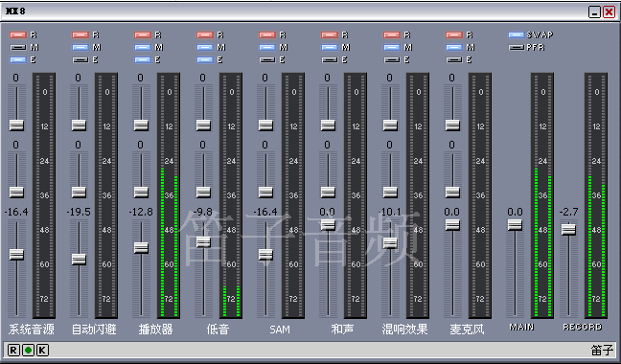Enable the SWAP toggle
This screenshot has height=364, width=621.
(x=516, y=35)
